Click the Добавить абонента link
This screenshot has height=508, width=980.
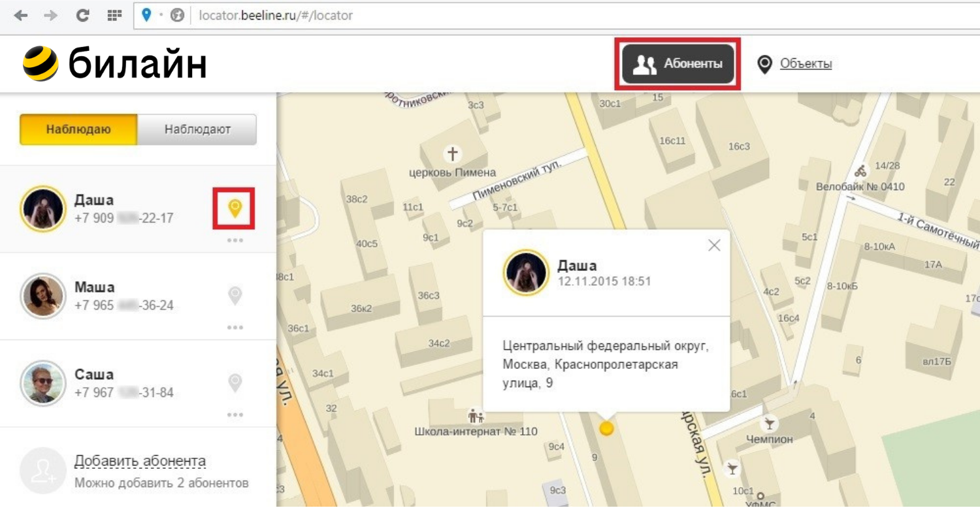(x=140, y=461)
